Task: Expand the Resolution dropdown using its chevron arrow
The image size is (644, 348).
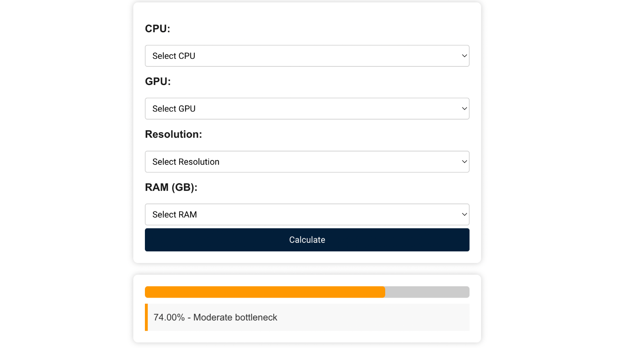Action: click(464, 162)
